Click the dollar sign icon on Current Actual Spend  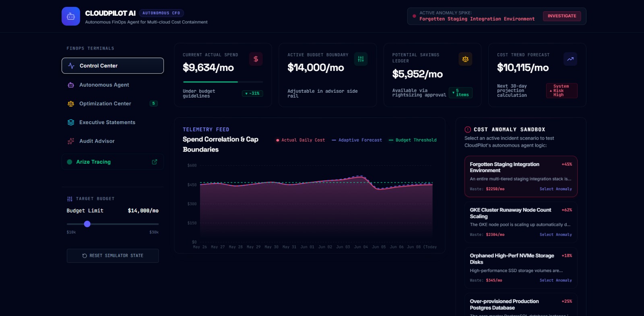(x=256, y=59)
